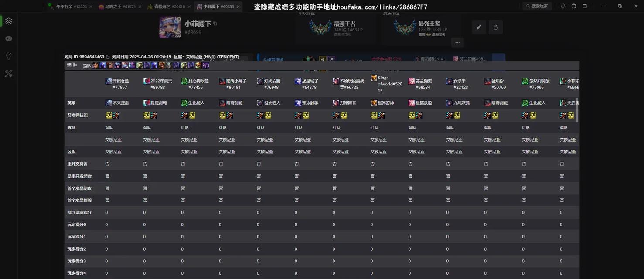Click 2022年夏天's second summoner spell icon
This screenshot has width=644, height=279.
(154, 115)
